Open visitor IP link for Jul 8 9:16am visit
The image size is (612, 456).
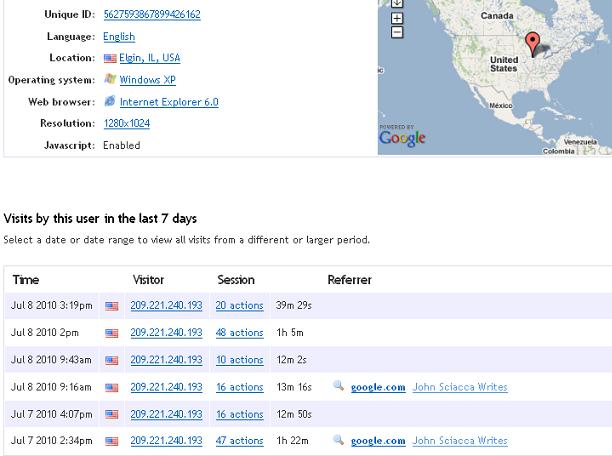pyautogui.click(x=166, y=387)
